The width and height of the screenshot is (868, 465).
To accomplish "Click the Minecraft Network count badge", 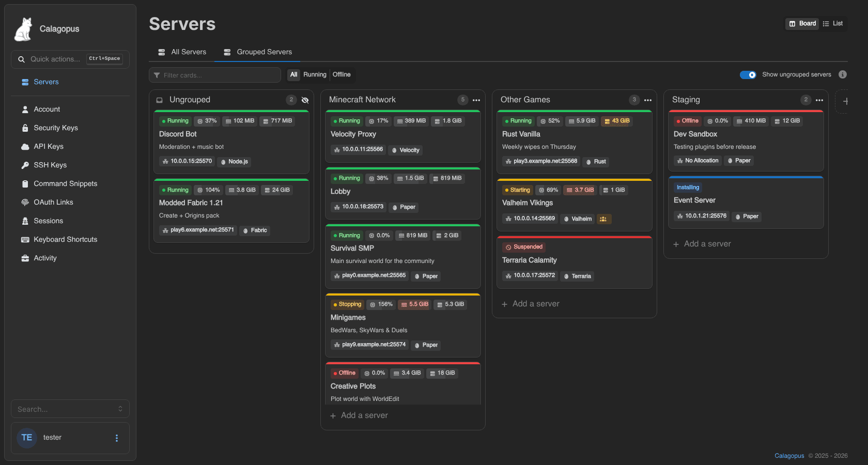I will tap(463, 100).
